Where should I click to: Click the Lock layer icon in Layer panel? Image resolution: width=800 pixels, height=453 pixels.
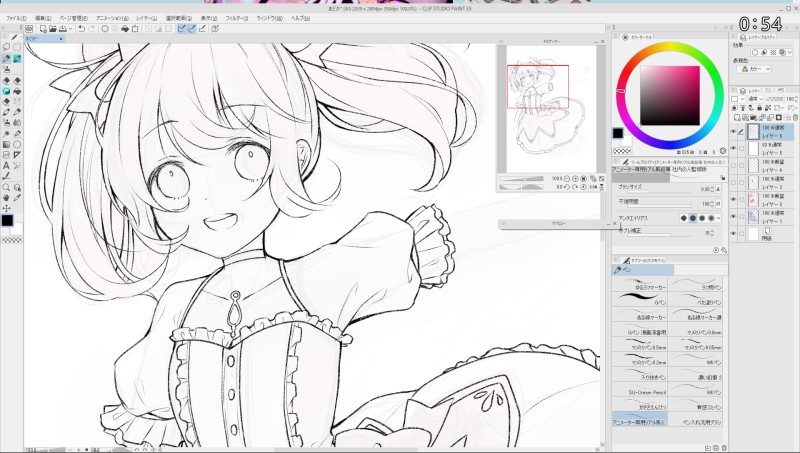click(x=760, y=108)
